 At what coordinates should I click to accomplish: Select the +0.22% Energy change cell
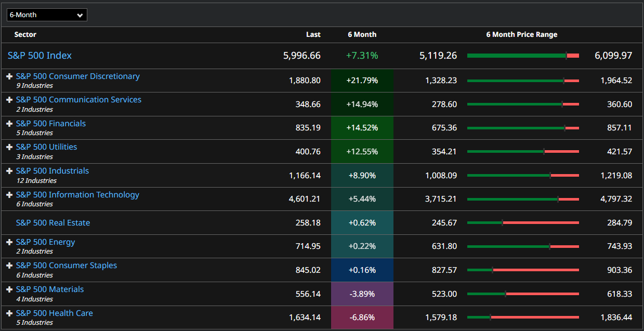tap(362, 246)
